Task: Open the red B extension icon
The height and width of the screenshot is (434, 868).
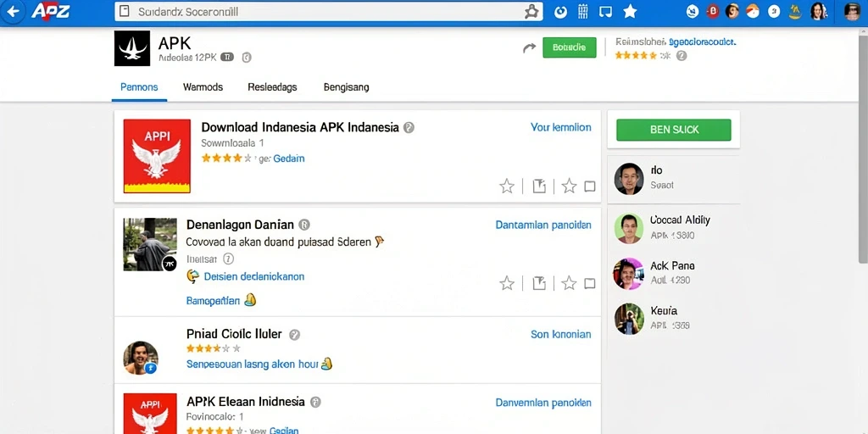Action: tap(713, 12)
